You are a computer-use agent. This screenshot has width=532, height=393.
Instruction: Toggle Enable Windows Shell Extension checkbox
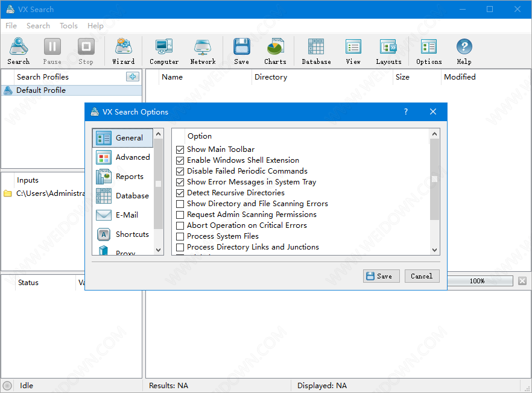[180, 160]
